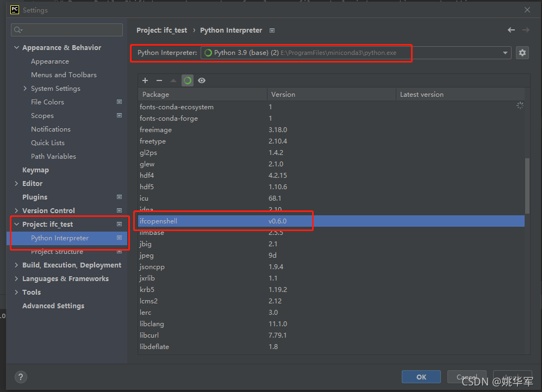Open the Notifications settings

coord(51,129)
